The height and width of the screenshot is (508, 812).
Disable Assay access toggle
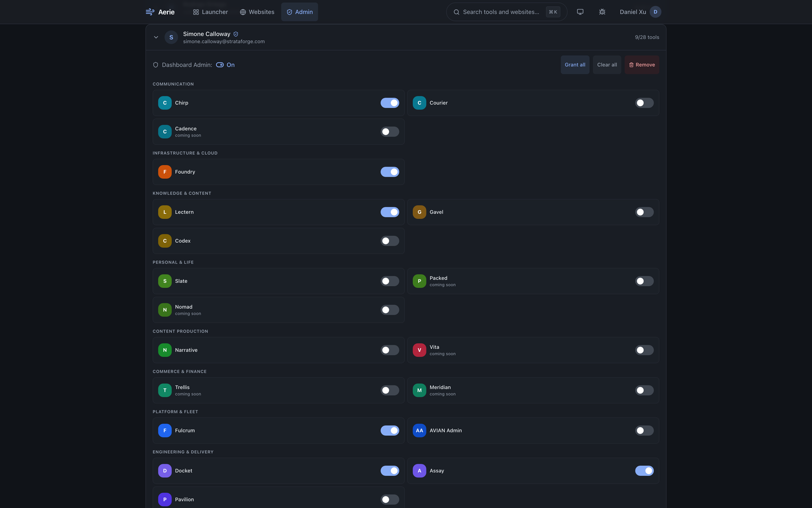(x=645, y=471)
